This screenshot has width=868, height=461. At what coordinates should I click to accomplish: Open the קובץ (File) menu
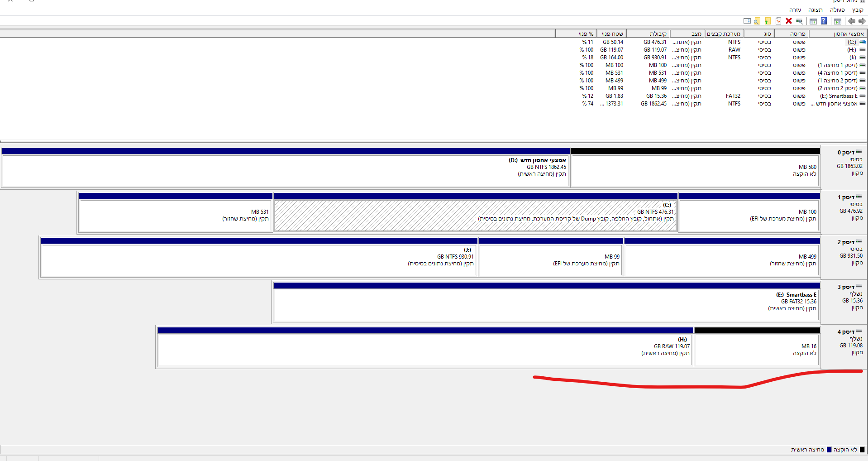(858, 10)
